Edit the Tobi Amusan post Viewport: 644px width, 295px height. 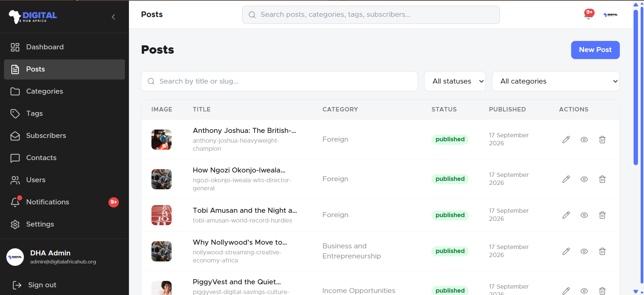point(566,215)
